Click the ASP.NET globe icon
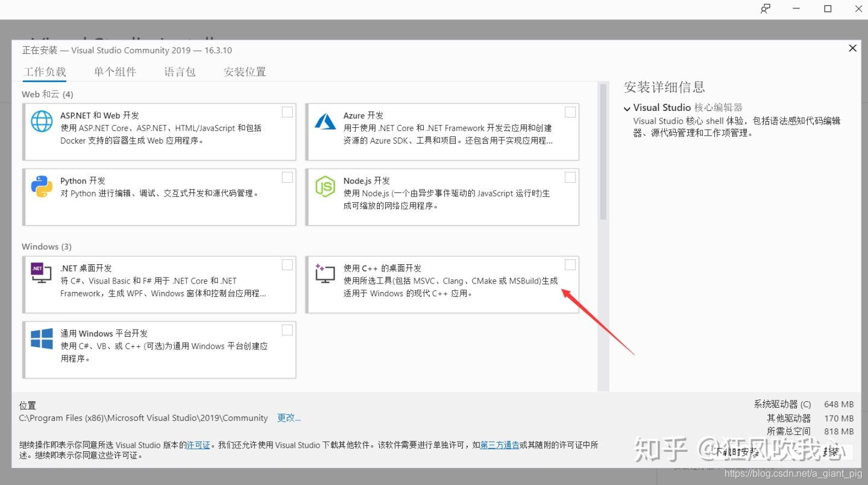The height and width of the screenshot is (485, 868). point(42,121)
